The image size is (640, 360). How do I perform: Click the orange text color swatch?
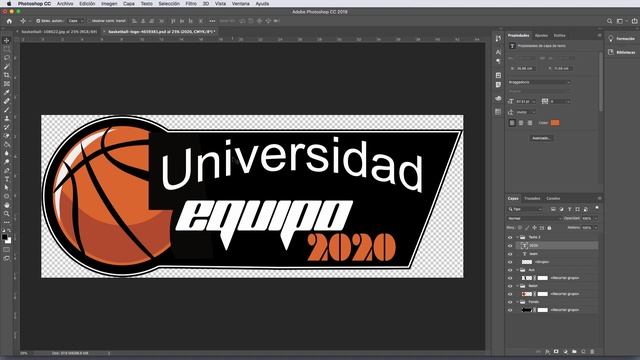tap(555, 123)
